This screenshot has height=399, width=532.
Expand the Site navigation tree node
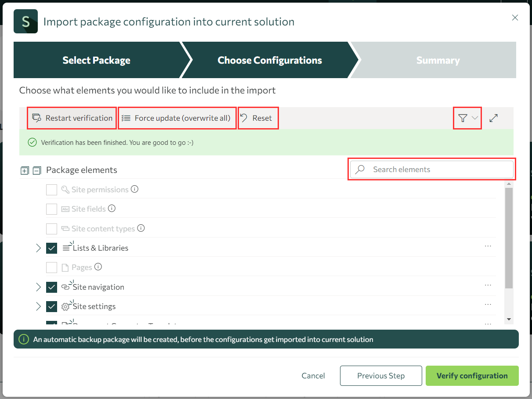pyautogui.click(x=38, y=287)
